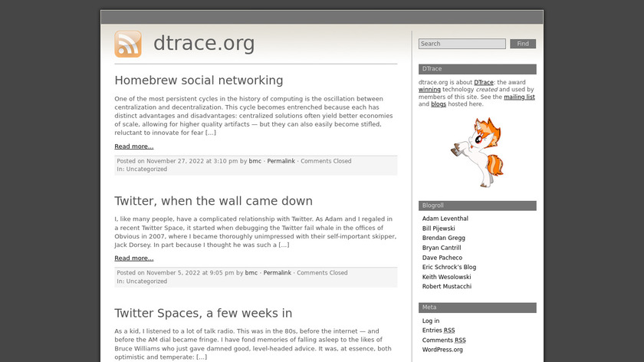Open Eric Schrock's Blog link

click(449, 267)
